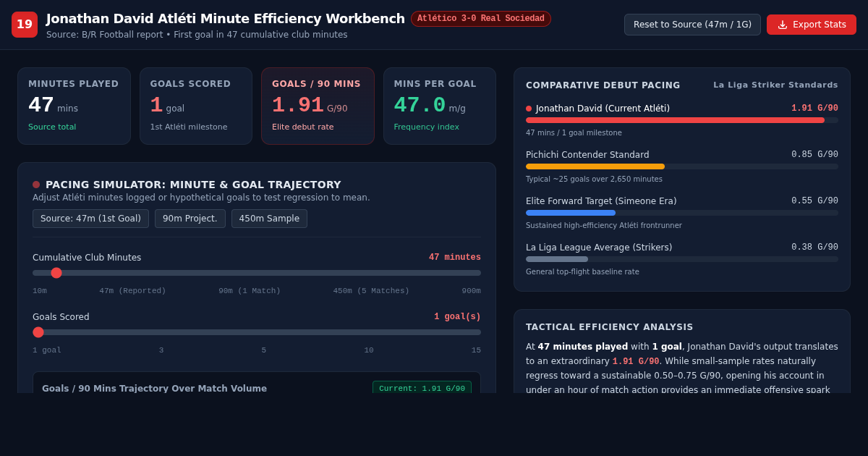Apply the 90m Project. preset

190,219
